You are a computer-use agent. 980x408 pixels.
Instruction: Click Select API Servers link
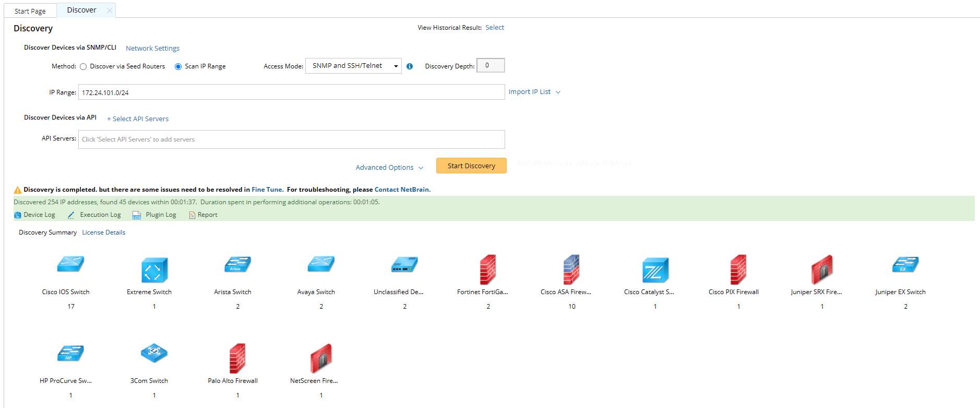(138, 119)
